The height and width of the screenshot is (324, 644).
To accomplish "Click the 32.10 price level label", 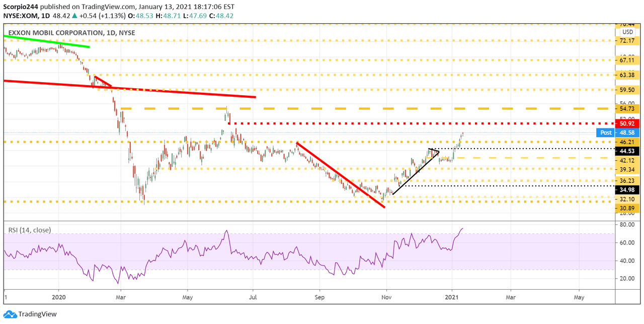I will 627,200.
